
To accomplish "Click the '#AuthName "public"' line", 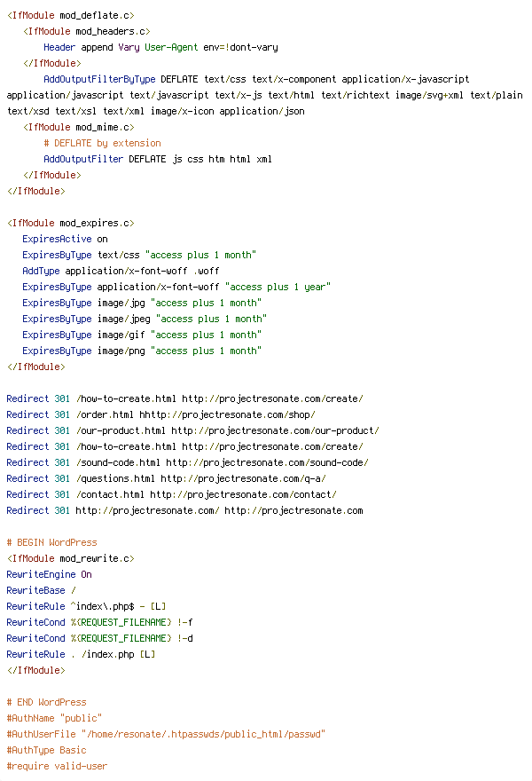I will [54, 718].
